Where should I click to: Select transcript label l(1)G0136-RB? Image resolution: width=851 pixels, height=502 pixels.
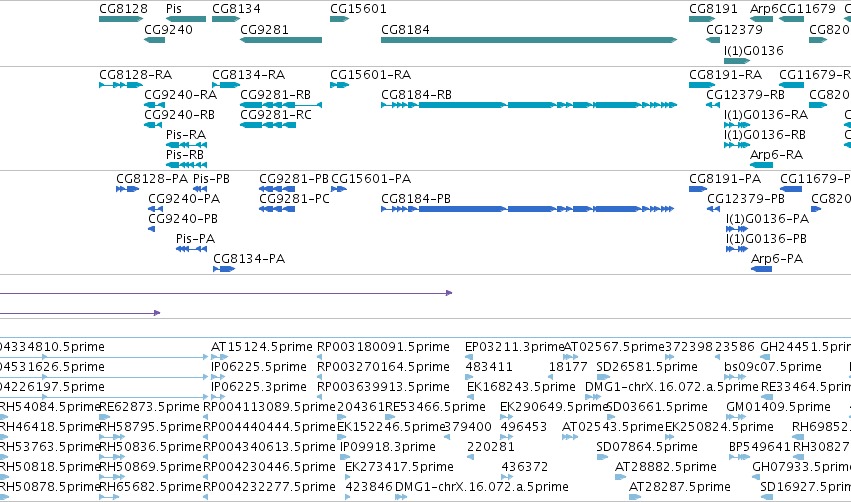point(765,135)
